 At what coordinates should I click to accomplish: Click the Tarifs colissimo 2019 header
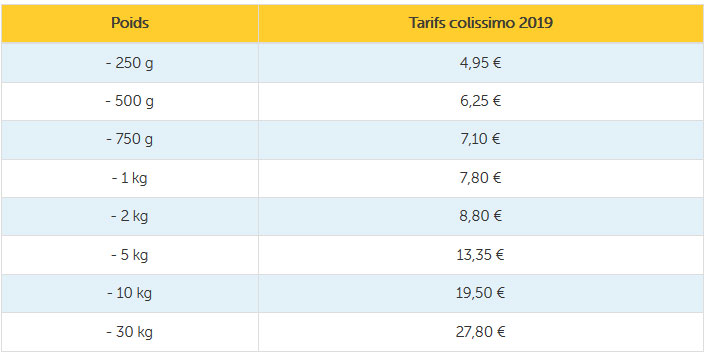coord(481,24)
